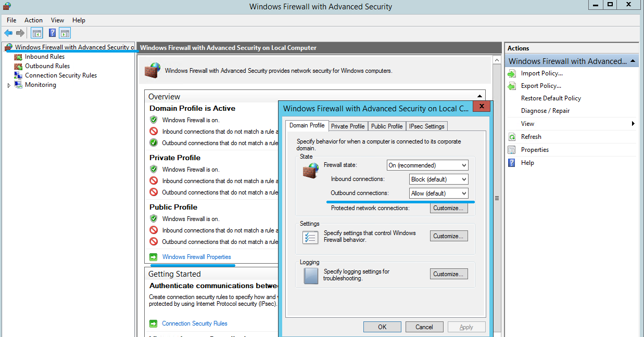This screenshot has height=337, width=644.
Task: Open the Inbound connections dropdown
Action: [439, 179]
